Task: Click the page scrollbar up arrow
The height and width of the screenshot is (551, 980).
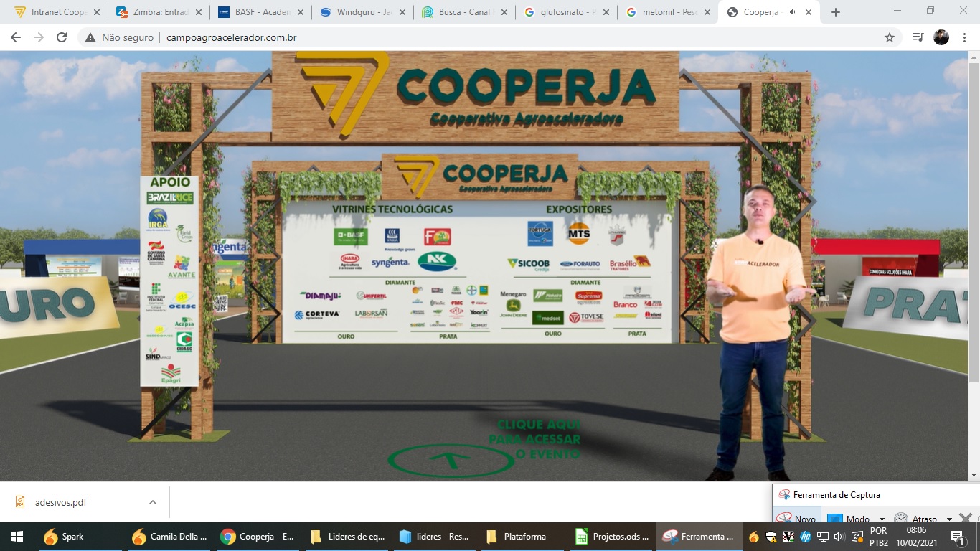Action: coord(974,57)
